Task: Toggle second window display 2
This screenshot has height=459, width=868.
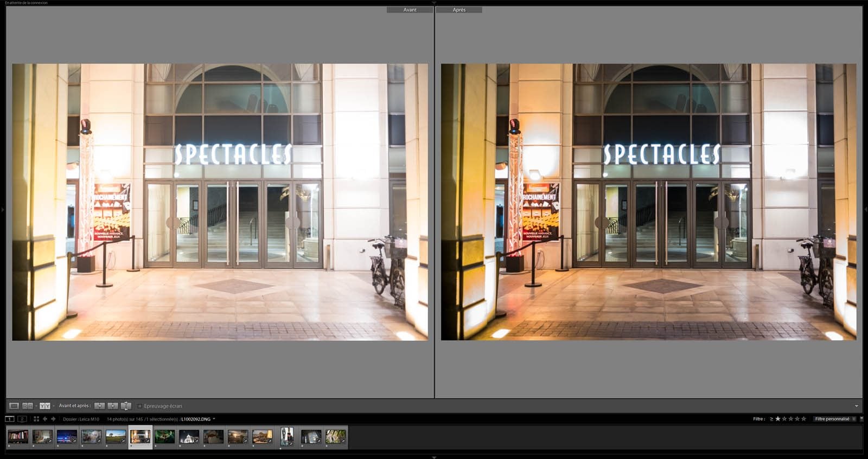Action: [x=22, y=419]
